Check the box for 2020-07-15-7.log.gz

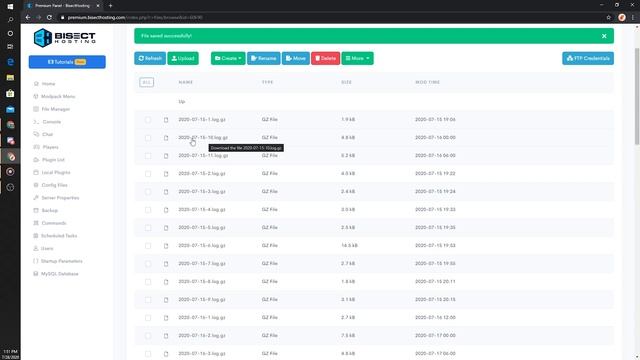pos(148,263)
